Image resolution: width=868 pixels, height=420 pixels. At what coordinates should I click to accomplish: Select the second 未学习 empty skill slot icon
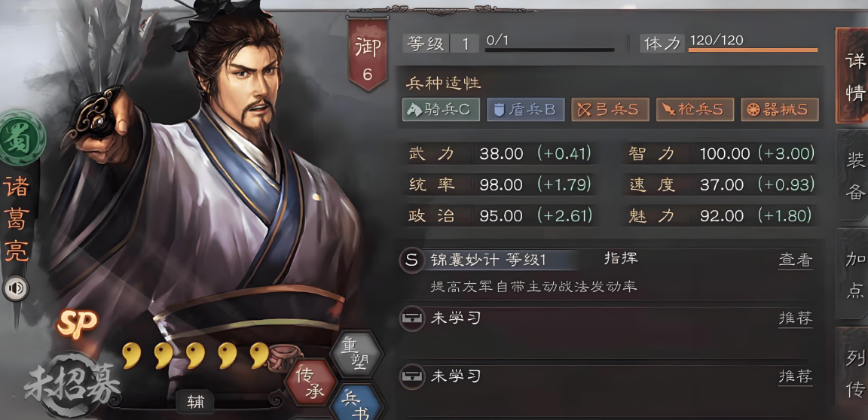pos(412,377)
